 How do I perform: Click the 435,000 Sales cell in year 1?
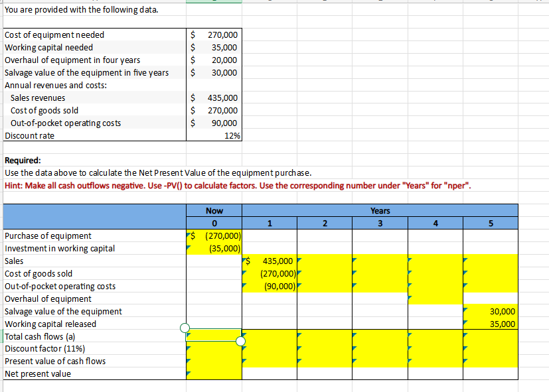(x=270, y=261)
